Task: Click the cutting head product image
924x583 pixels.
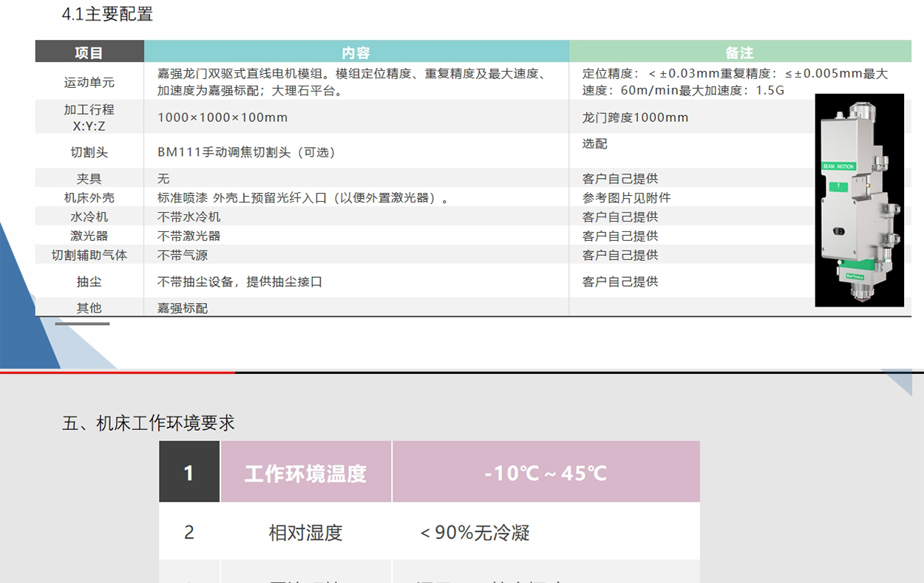Action: coord(859,200)
